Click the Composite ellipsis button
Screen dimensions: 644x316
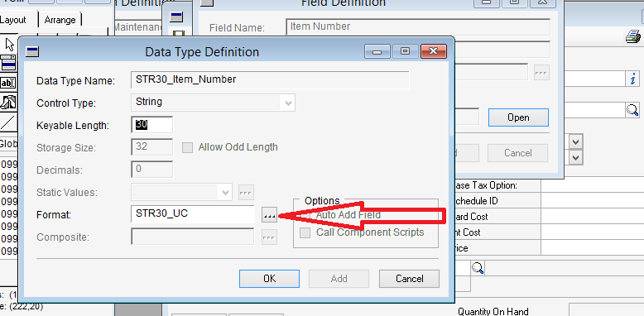click(269, 237)
